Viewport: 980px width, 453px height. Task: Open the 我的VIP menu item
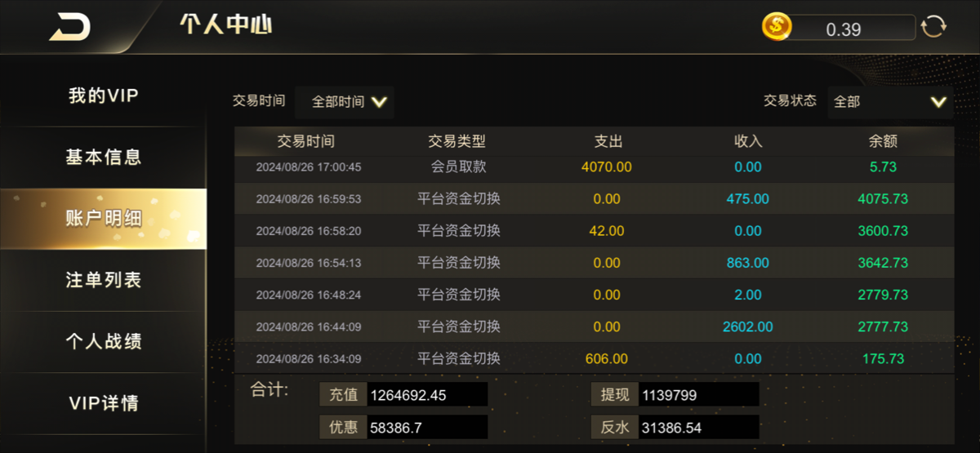(103, 96)
